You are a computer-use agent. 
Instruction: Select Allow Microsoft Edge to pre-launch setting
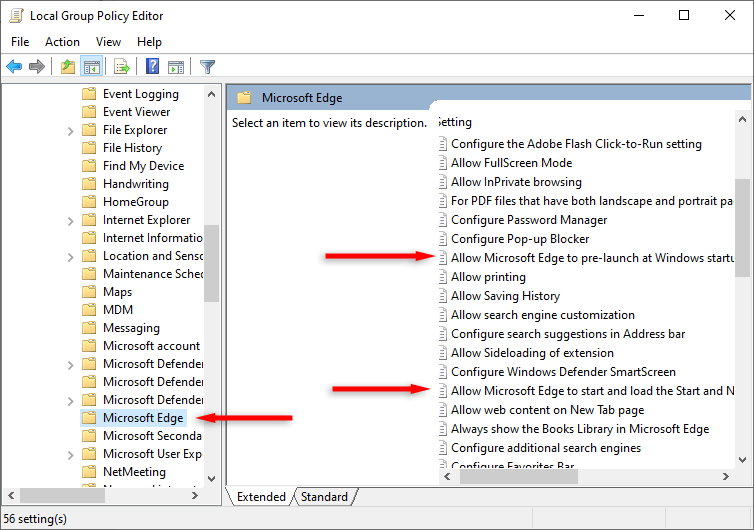point(592,258)
